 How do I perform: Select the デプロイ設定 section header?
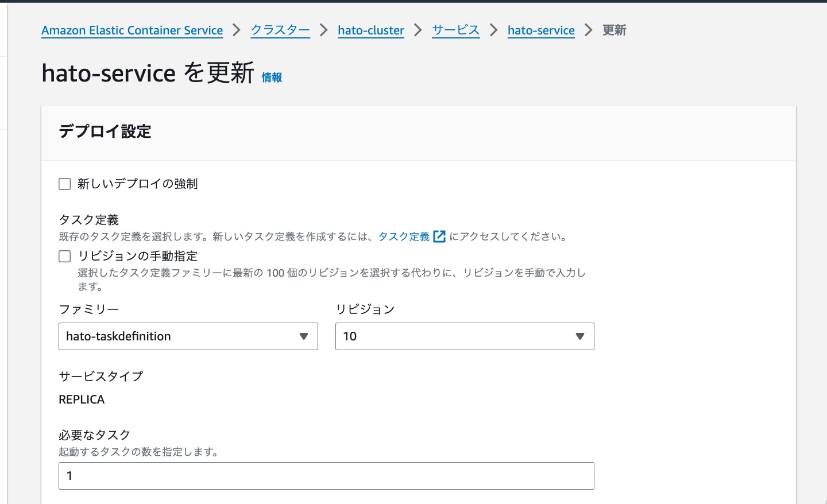click(x=104, y=132)
